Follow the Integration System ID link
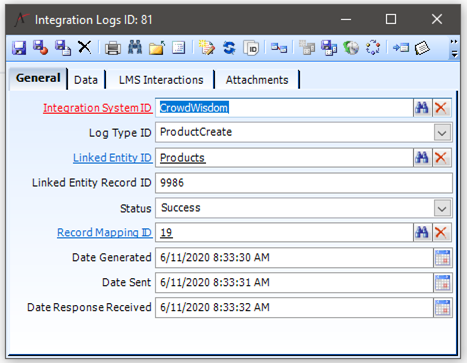The height and width of the screenshot is (363, 467). (x=97, y=108)
